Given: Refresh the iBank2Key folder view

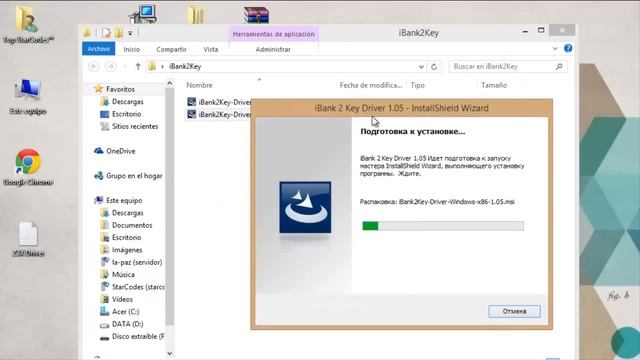Looking at the screenshot, I should 434,67.
